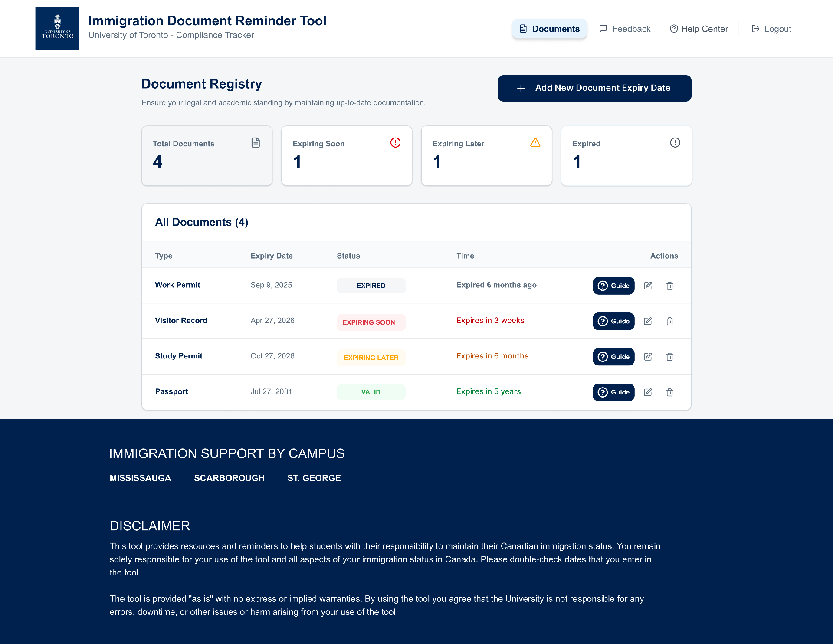Edit the Visitor Record entry
Viewport: 833px width, 644px height.
click(648, 321)
